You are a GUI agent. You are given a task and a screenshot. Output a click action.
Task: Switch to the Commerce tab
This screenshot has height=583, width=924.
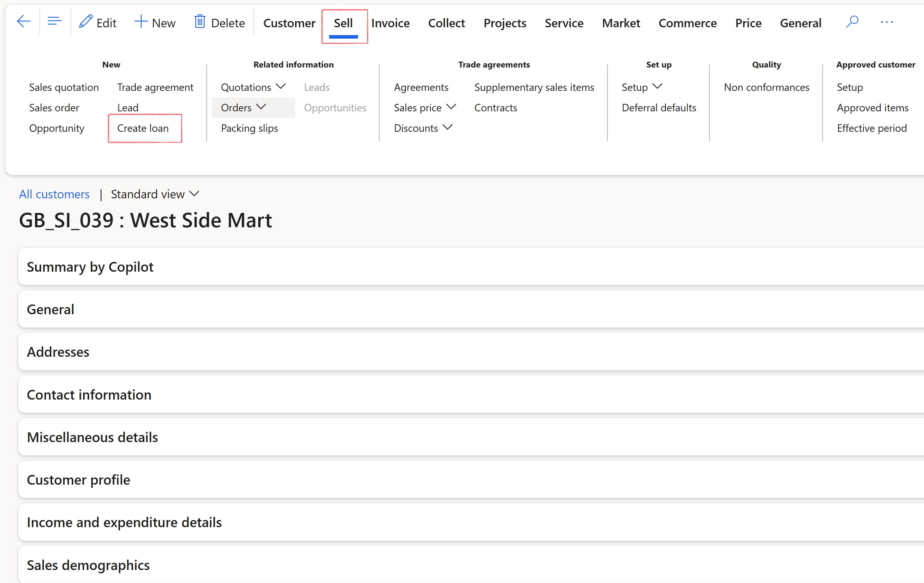coord(687,23)
